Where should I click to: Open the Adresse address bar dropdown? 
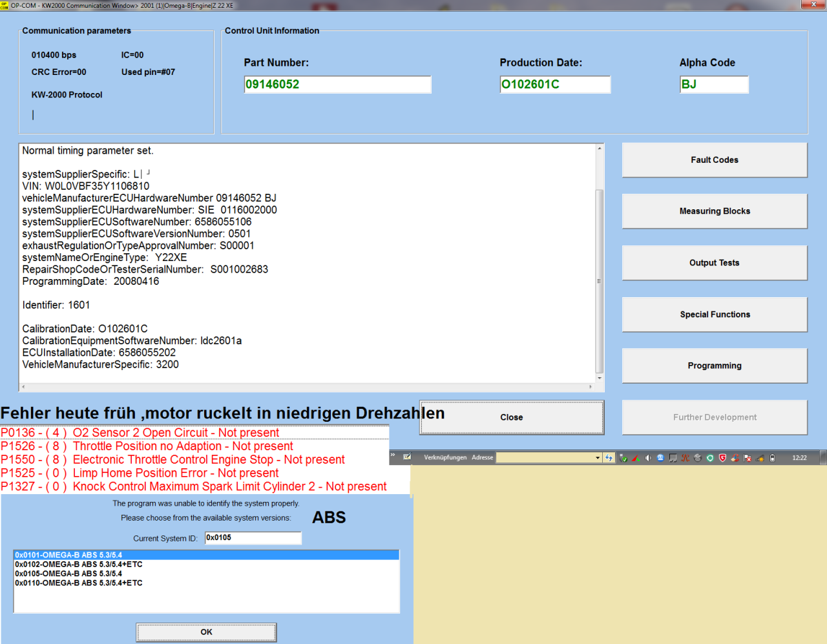[598, 457]
